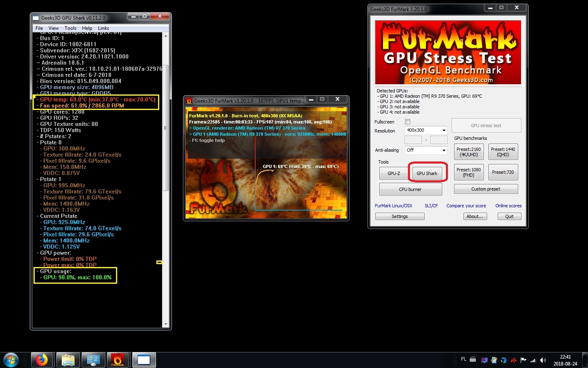Click the 'GPU memory size: 4096MB' line
Image resolution: width=588 pixels, height=368 pixels.
point(75,87)
